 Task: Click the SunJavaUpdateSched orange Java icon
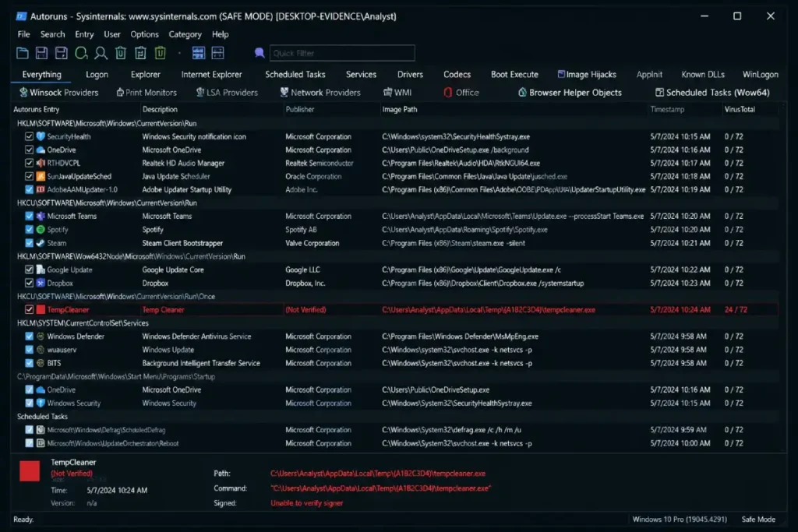click(x=41, y=177)
